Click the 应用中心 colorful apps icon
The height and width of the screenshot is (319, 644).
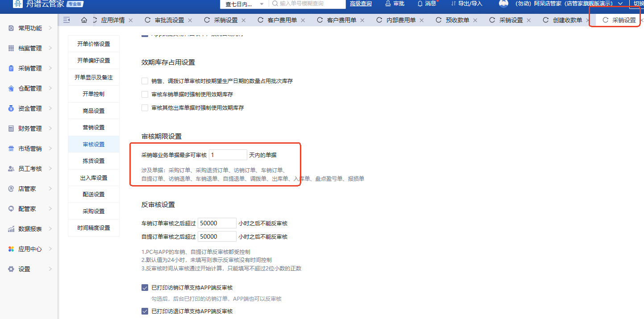[x=11, y=249]
